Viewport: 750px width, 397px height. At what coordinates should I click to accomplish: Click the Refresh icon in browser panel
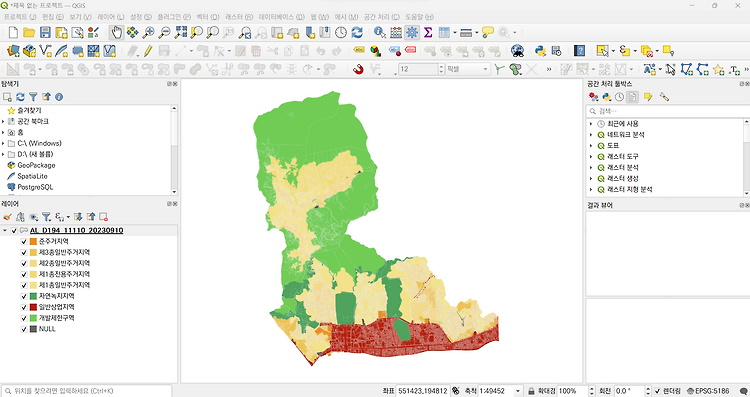tap(20, 97)
